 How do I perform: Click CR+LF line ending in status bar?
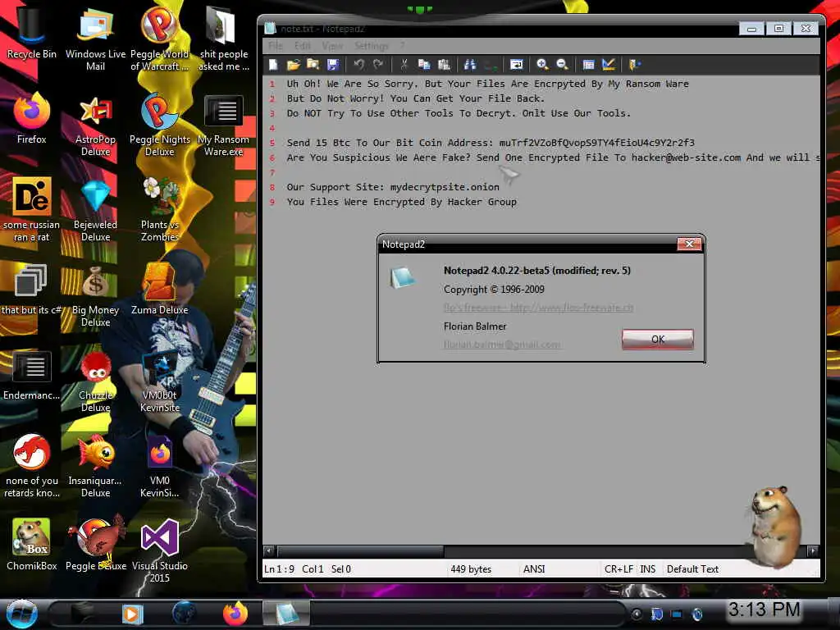pos(619,569)
